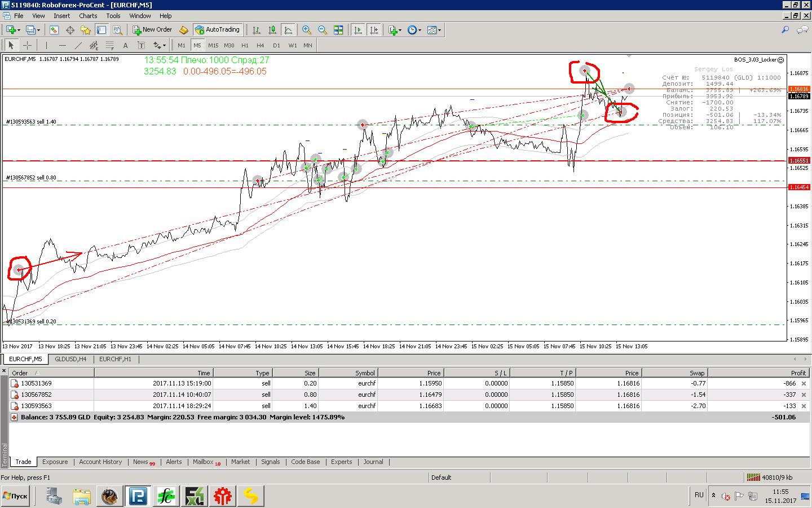The image size is (812, 508).
Task: Toggle chart Auto Scroll
Action: [x=358, y=30]
